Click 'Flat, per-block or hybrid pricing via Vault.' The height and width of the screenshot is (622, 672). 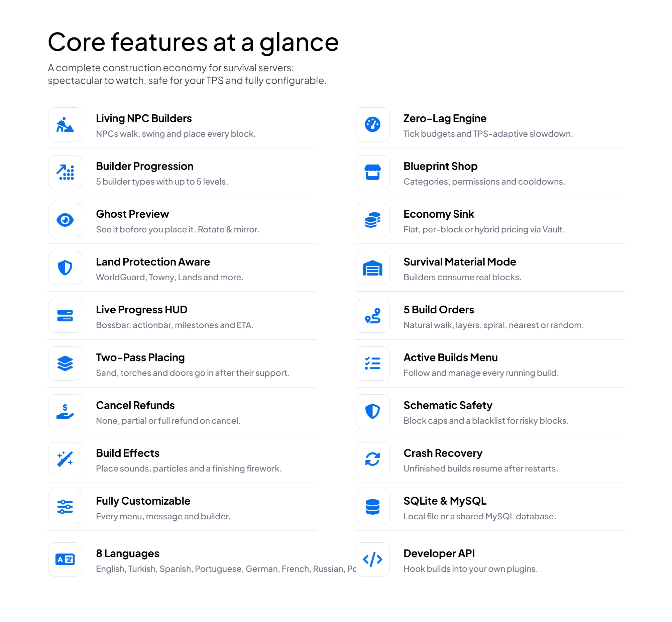[x=484, y=229]
